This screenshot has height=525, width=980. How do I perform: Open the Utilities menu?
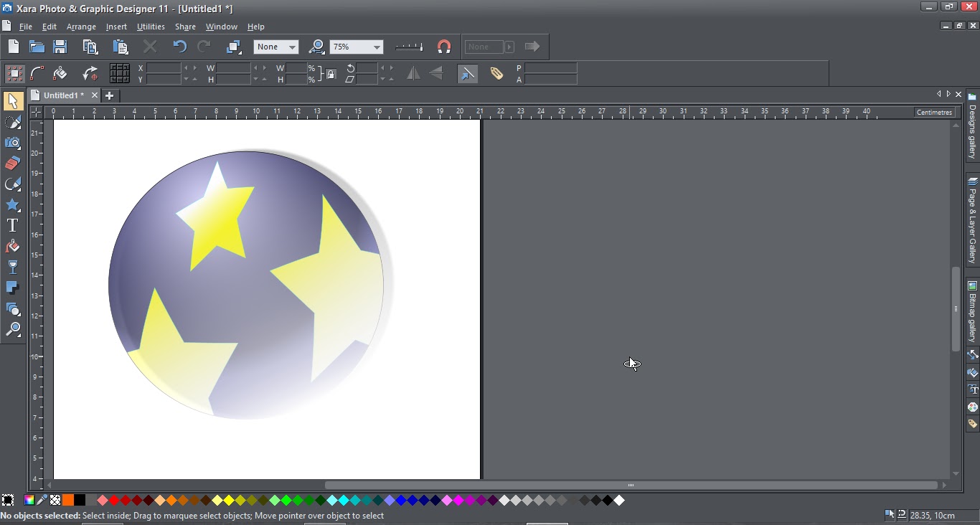[151, 27]
